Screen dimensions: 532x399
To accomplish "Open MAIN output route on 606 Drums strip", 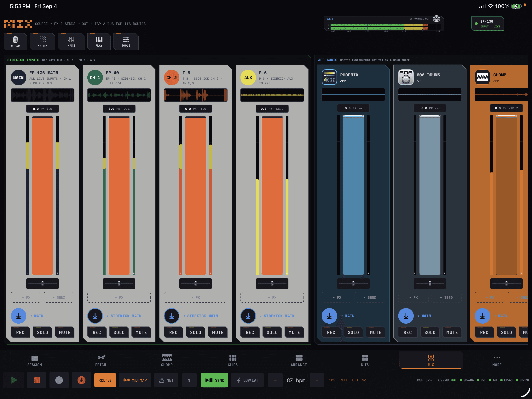I will pos(424,316).
